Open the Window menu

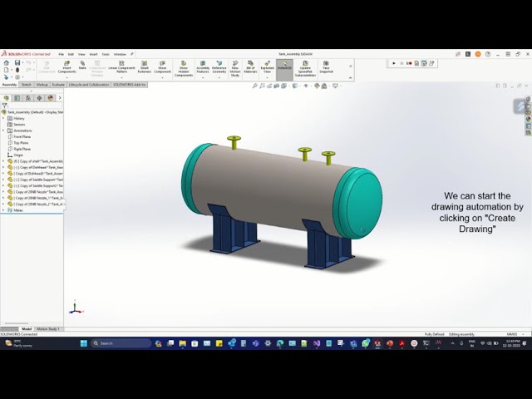pyautogui.click(x=120, y=54)
